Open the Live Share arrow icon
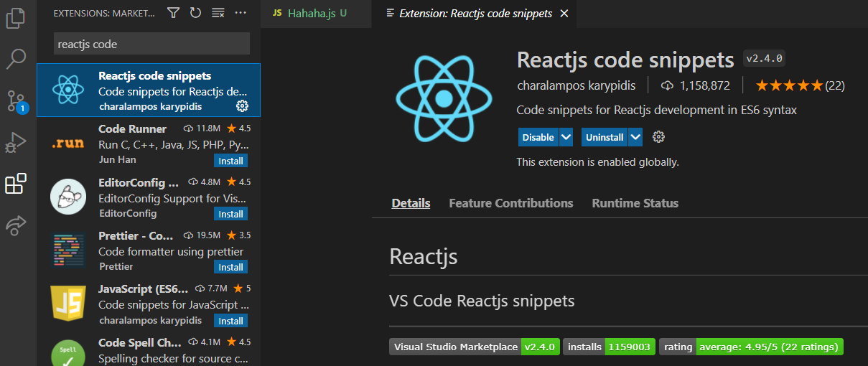868x366 pixels. pyautogui.click(x=16, y=225)
